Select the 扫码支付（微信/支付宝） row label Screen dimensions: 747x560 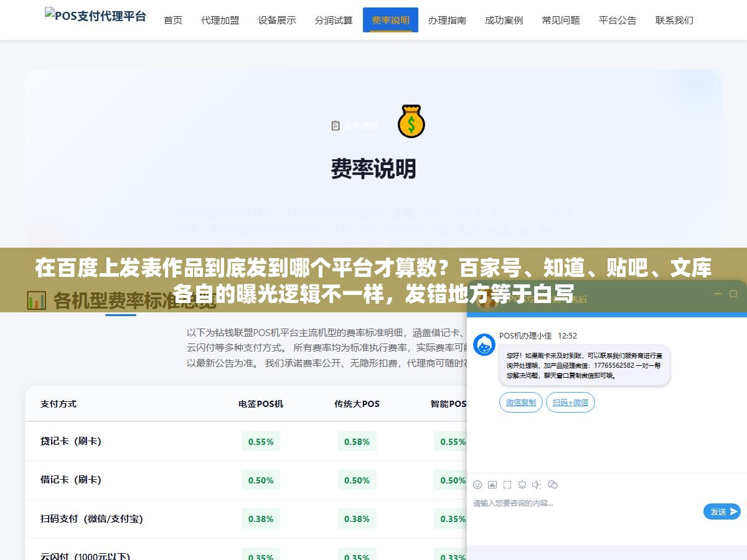pyautogui.click(x=92, y=518)
